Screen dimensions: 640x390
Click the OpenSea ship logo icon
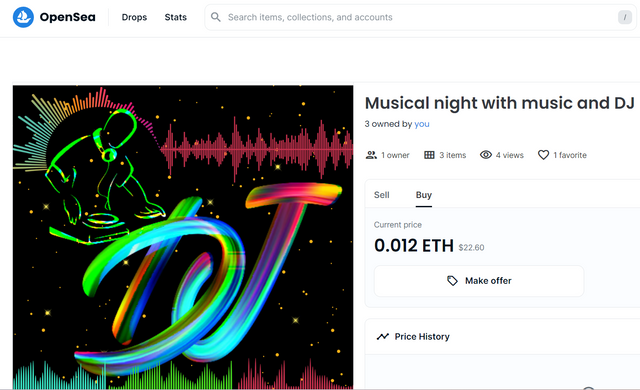[x=23, y=17]
